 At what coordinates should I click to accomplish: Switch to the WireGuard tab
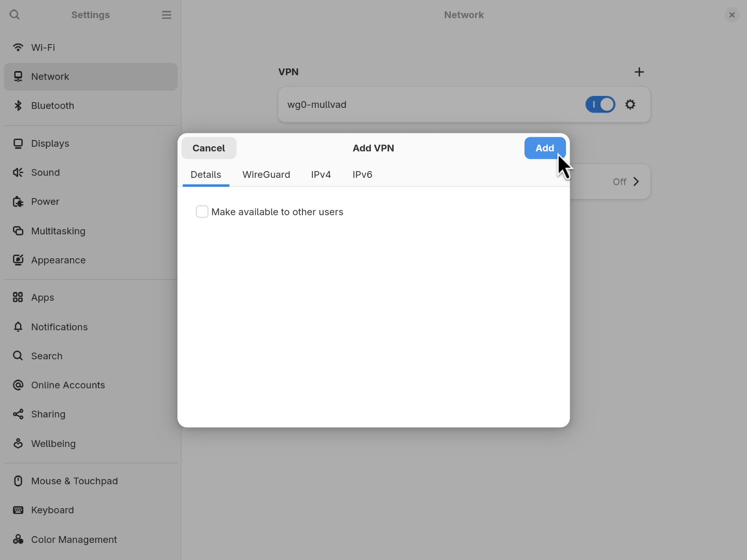(x=266, y=175)
